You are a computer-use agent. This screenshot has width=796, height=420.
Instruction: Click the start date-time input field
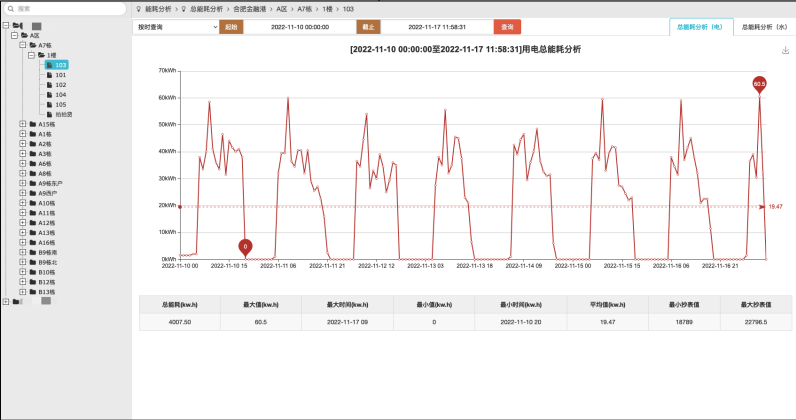tap(300, 27)
